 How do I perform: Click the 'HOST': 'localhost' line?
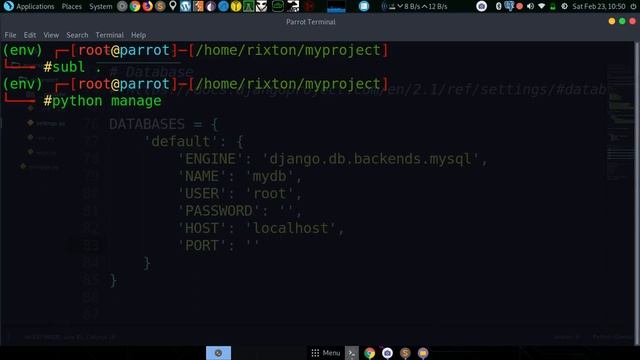click(261, 228)
